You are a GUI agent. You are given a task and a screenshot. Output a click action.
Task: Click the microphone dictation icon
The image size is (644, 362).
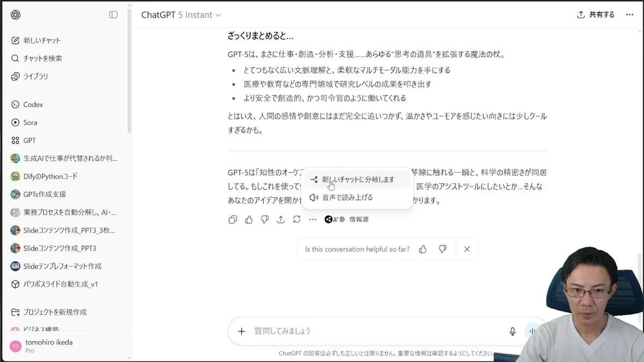tap(513, 331)
